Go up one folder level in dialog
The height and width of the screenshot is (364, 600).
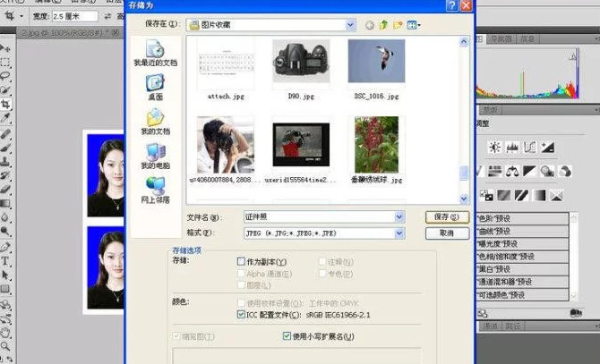coord(383,25)
